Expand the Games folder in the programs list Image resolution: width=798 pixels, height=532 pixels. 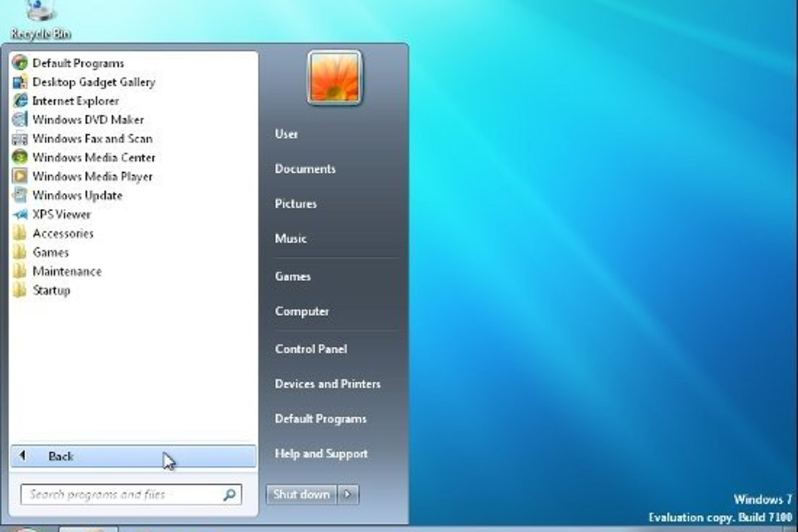(41, 252)
